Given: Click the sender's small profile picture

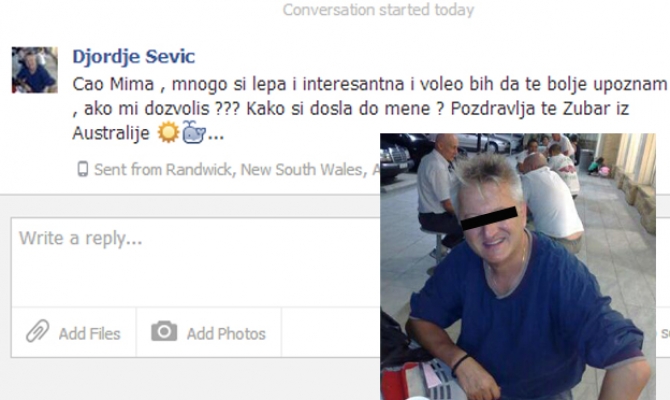Looking at the screenshot, I should coord(35,70).
